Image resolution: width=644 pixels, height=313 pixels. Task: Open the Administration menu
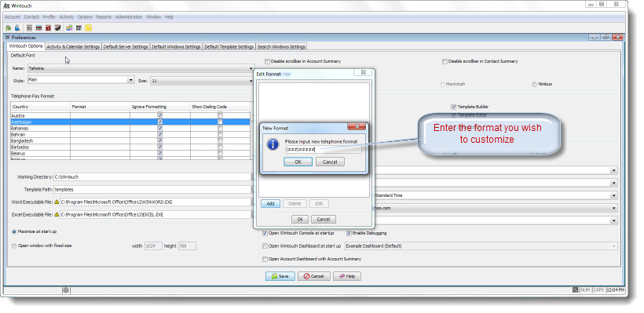pos(129,17)
